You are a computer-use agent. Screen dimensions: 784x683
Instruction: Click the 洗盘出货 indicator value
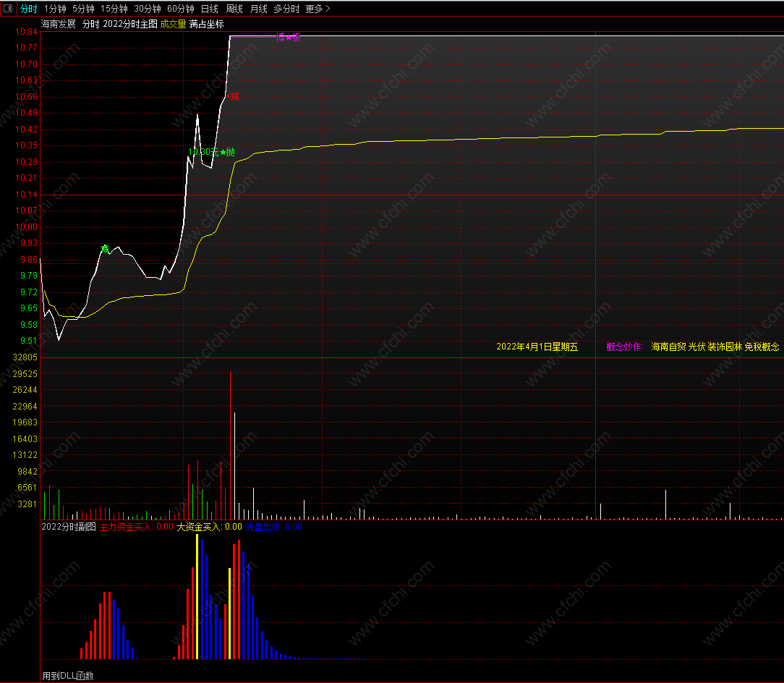[274, 527]
